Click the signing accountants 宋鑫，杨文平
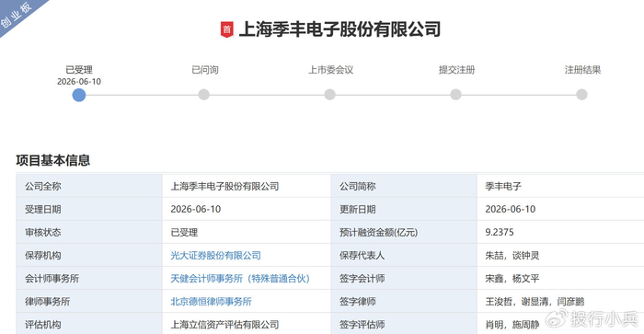Image resolution: width=644 pixels, height=334 pixels. tap(512, 279)
